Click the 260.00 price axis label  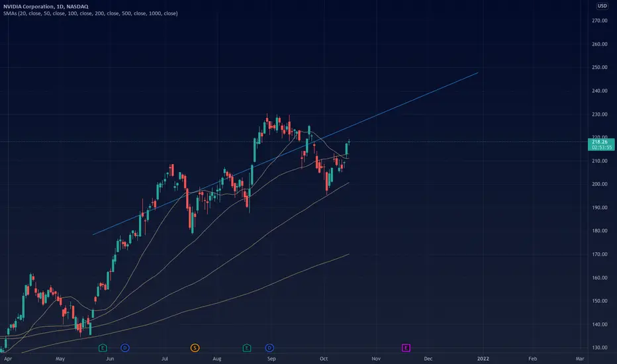click(x=600, y=44)
